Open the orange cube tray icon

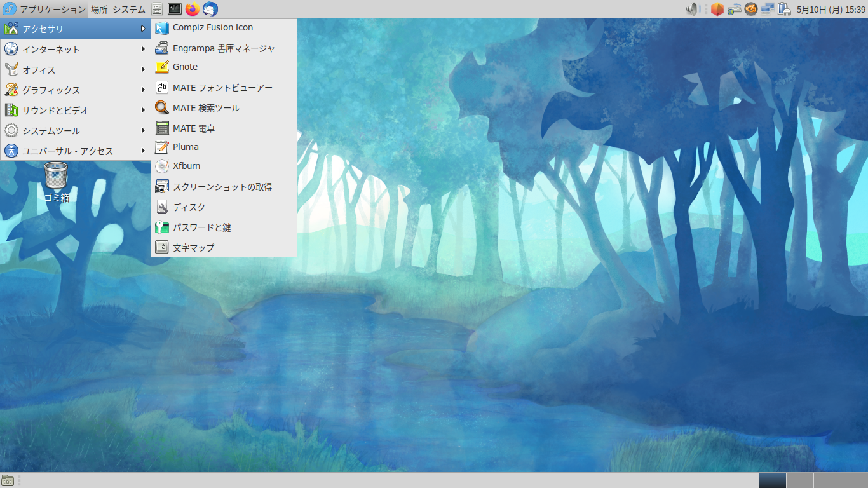717,9
